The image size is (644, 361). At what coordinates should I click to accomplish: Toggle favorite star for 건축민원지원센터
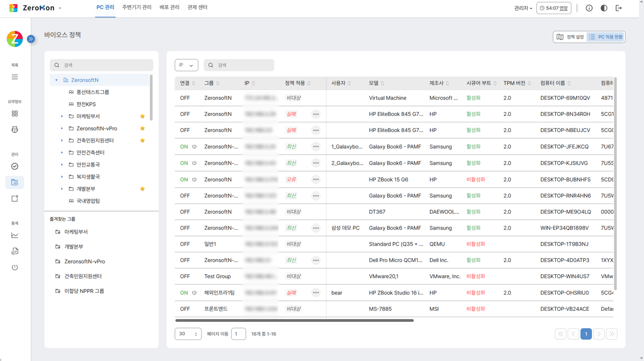click(x=143, y=141)
